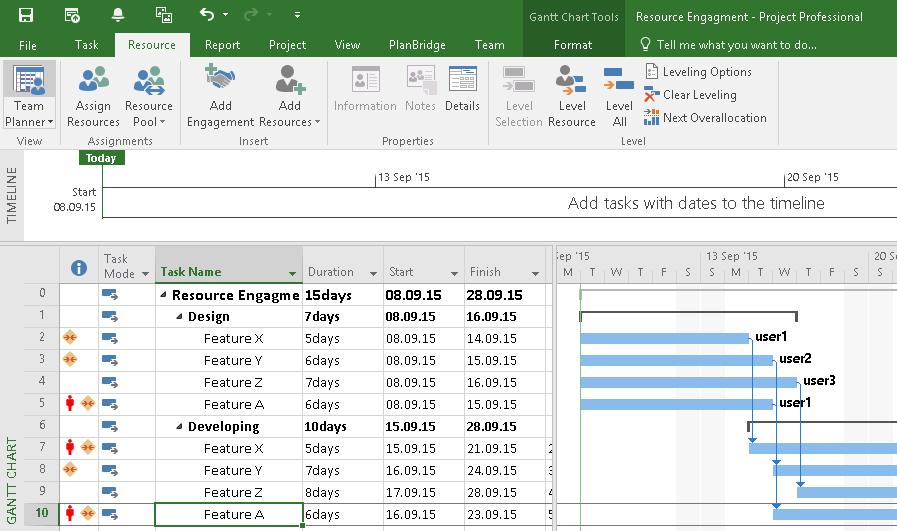Click the engagement warning icon on row 8
The width and height of the screenshot is (897, 531).
[70, 469]
